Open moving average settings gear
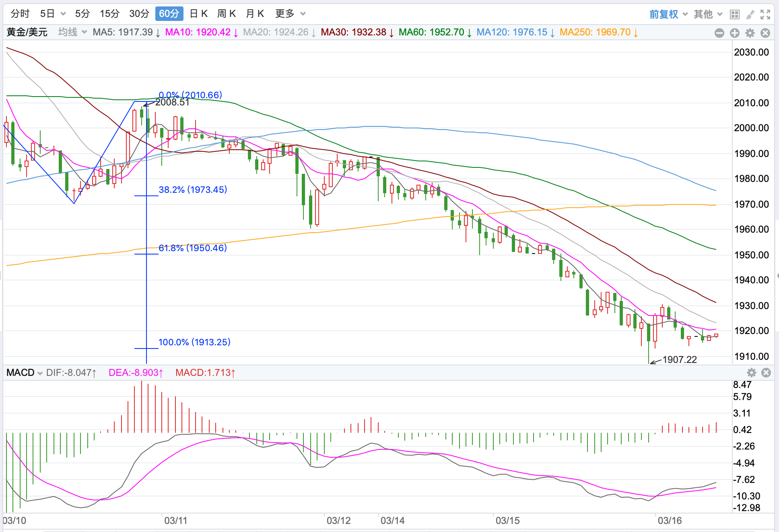 pos(750,33)
